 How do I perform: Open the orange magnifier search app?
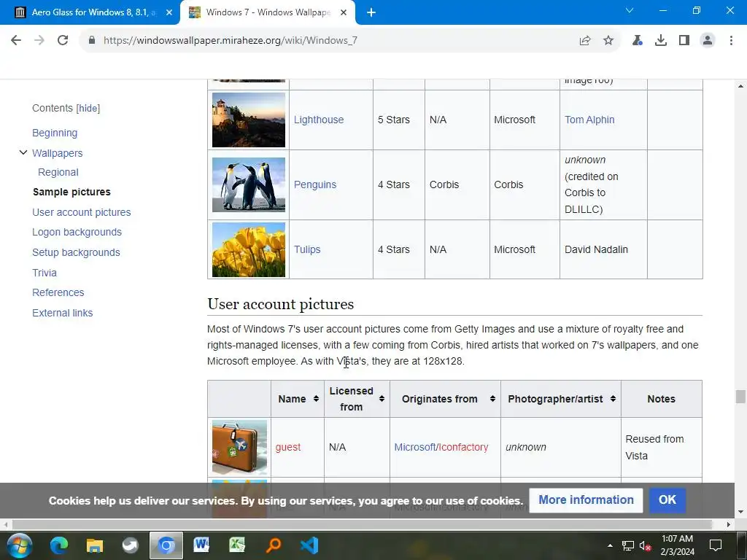click(274, 545)
